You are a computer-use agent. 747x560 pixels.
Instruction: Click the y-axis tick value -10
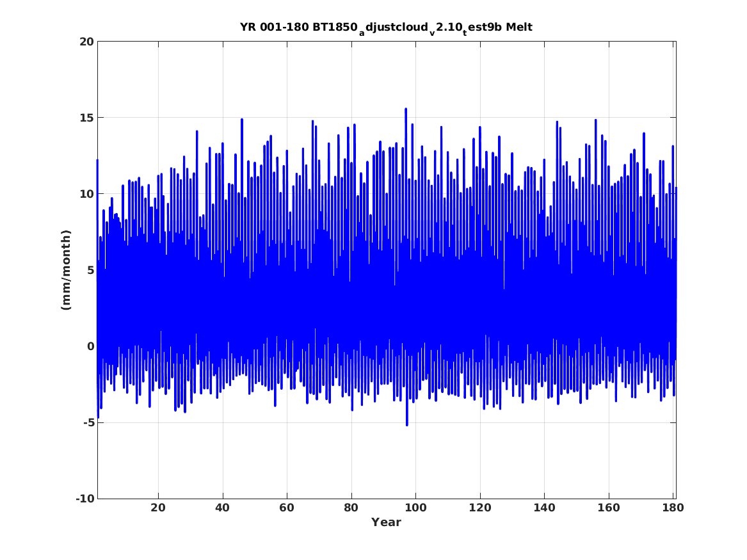pos(84,499)
